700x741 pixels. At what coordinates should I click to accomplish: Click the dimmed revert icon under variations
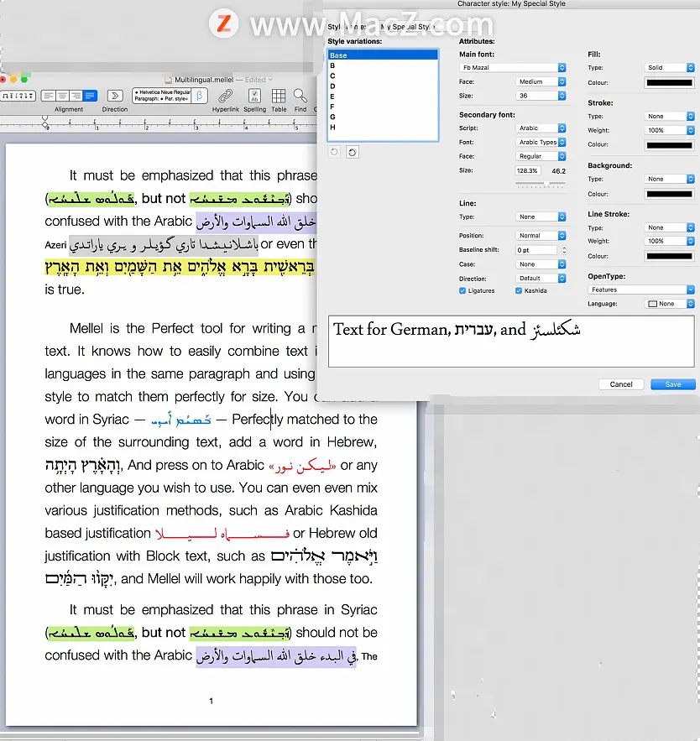[334, 152]
